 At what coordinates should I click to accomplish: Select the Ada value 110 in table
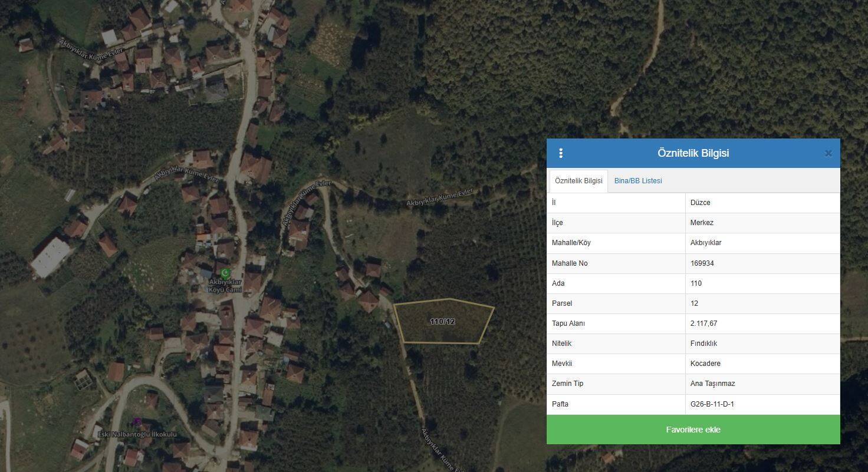pyautogui.click(x=696, y=283)
